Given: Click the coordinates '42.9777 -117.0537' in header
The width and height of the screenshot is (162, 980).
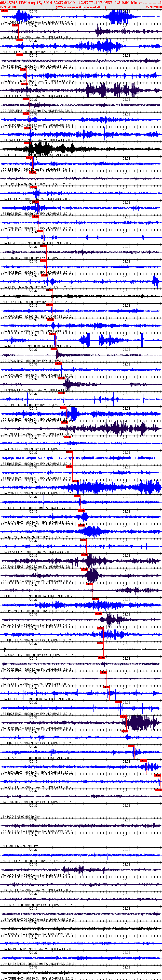Looking at the screenshot, I should 95,3.
